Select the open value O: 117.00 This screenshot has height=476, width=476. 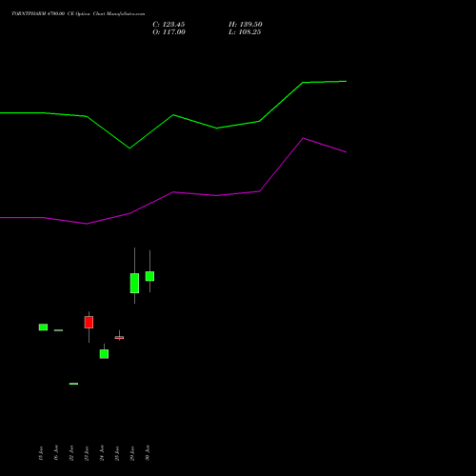(x=169, y=32)
